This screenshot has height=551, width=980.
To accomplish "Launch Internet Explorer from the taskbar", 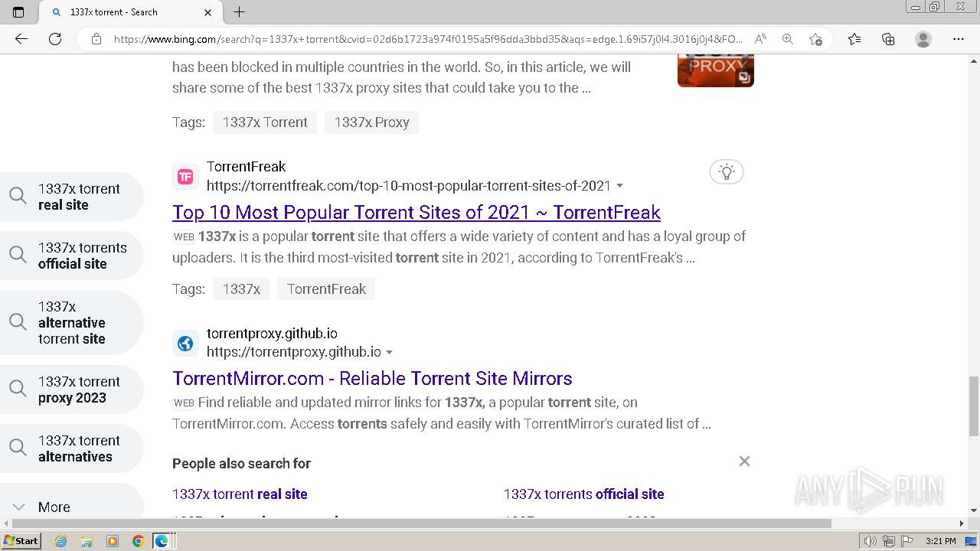I will point(60,541).
